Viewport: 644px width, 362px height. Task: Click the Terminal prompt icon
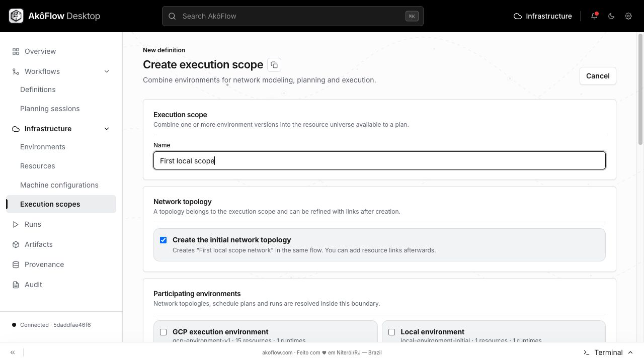[586, 352]
